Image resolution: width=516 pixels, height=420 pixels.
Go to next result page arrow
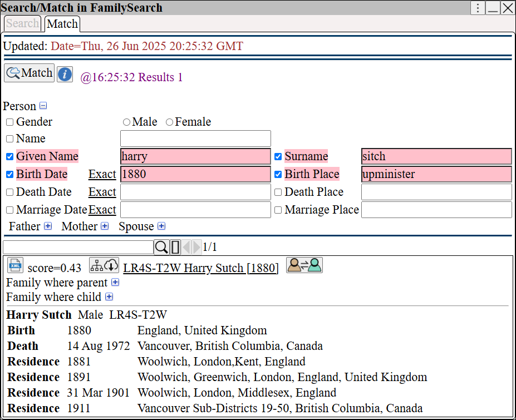[196, 247]
